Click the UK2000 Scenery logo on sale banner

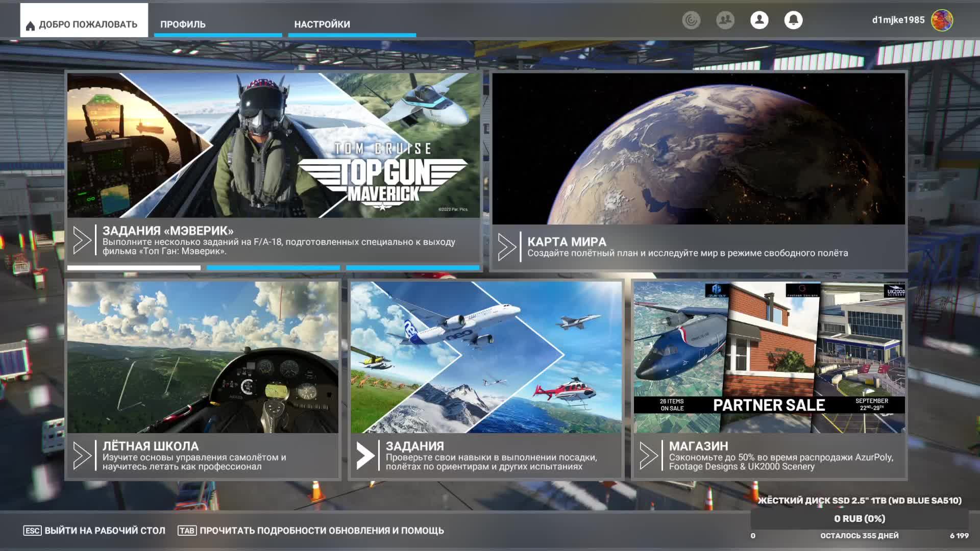coord(895,291)
